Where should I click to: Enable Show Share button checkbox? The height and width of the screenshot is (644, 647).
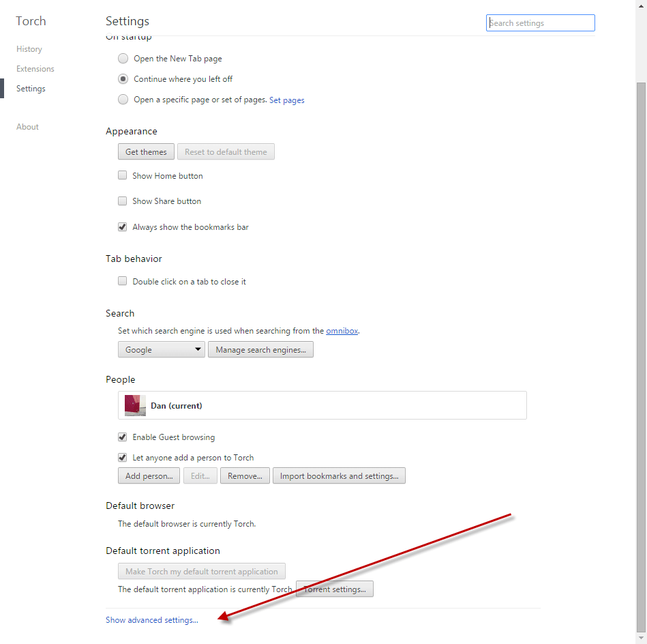[x=122, y=201]
